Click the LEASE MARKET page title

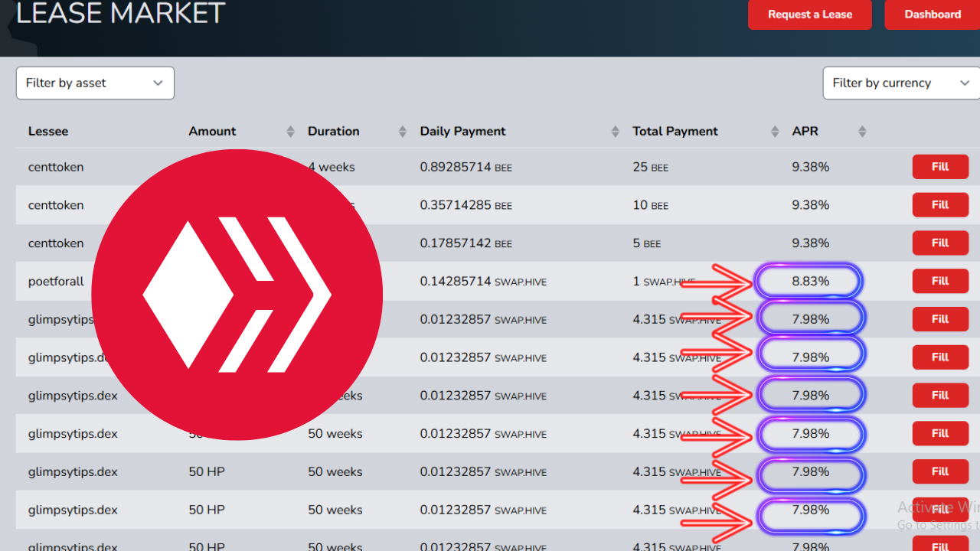120,12
